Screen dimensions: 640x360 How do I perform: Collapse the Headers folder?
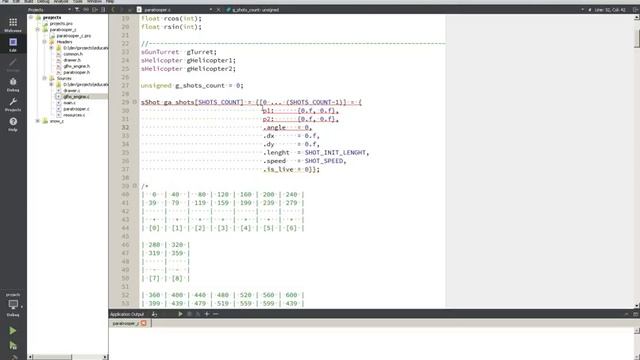[44, 42]
